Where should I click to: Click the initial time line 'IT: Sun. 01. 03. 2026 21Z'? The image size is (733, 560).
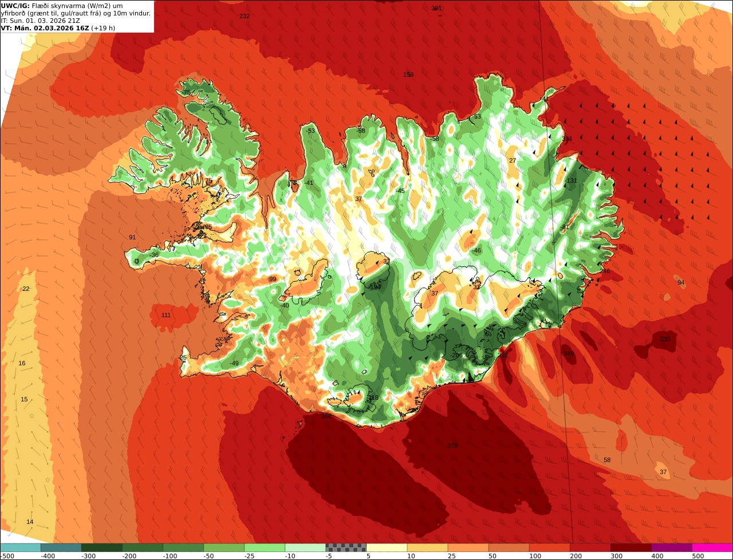tap(41, 20)
